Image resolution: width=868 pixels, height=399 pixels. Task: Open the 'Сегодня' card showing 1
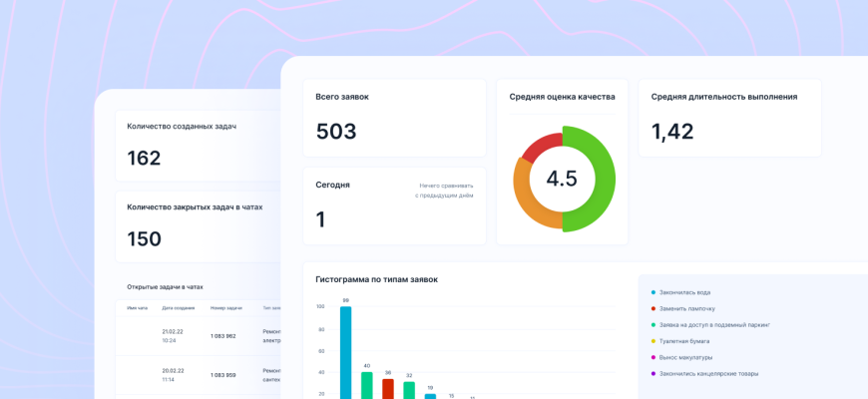(394, 205)
